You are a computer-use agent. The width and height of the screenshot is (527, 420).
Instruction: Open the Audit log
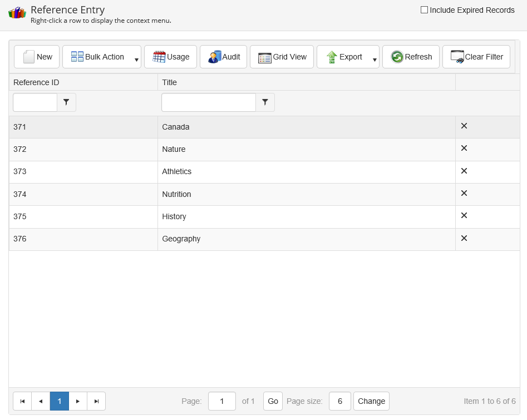tap(223, 57)
